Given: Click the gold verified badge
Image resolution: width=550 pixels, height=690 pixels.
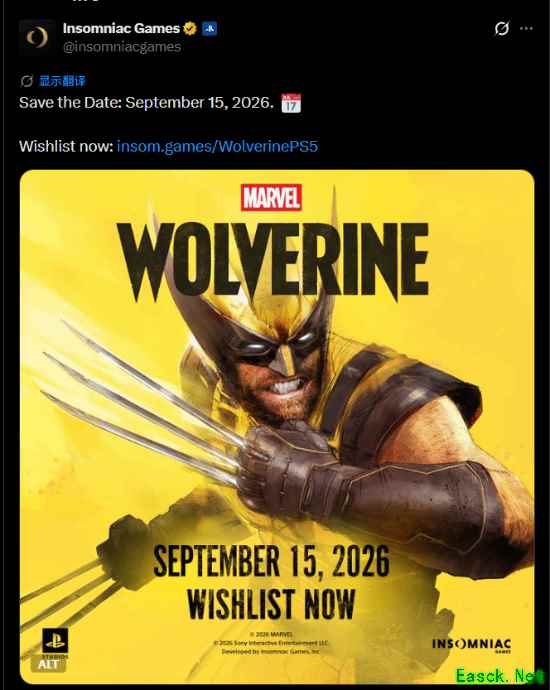Looking at the screenshot, I should coord(190,29).
